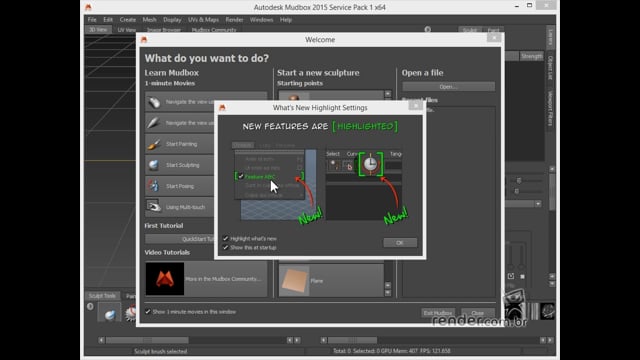Click the Close button in Welcome dialog

478,313
